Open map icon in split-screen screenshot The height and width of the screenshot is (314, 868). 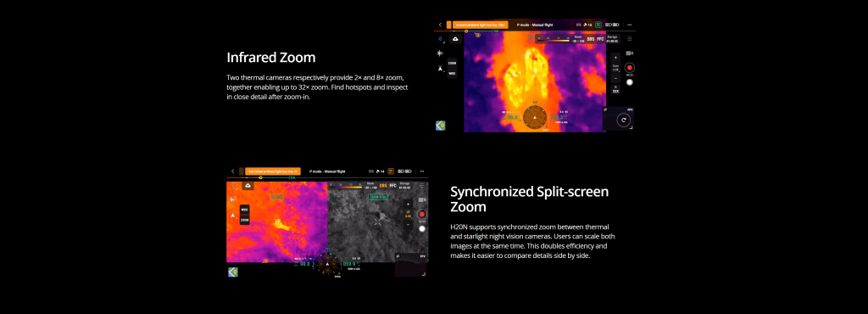(x=233, y=272)
